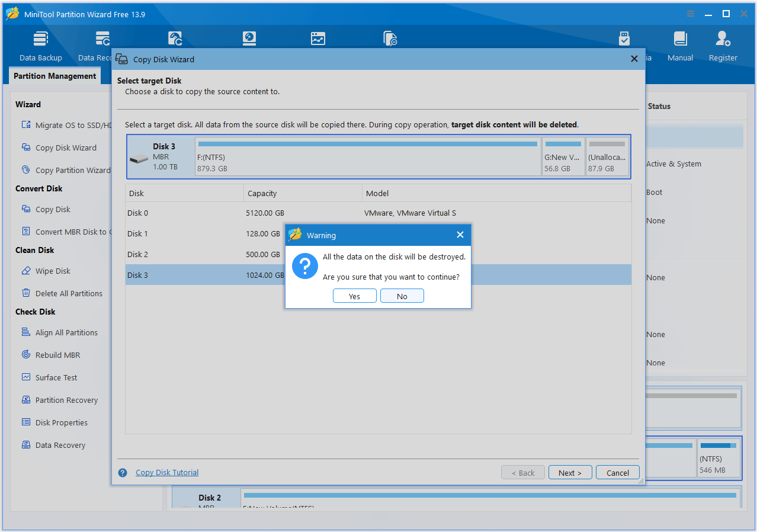Select G:New Volume 56.8 GB partition block
Image resolution: width=757 pixels, height=532 pixels.
pos(563,156)
